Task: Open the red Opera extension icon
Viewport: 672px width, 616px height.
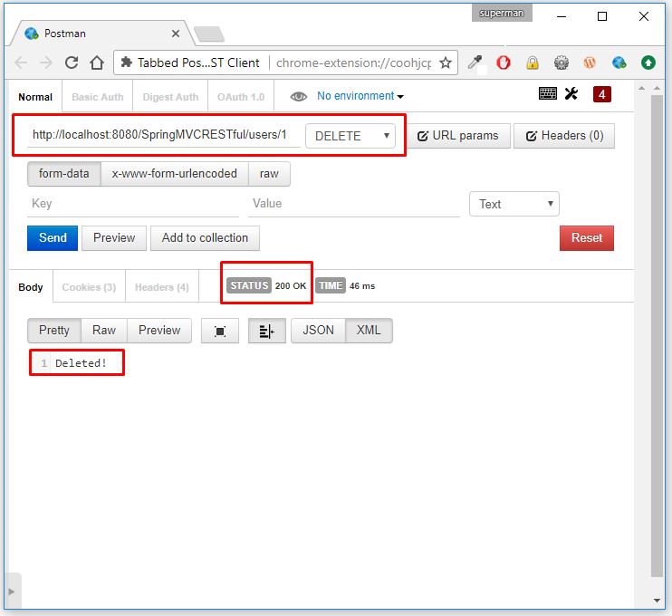Action: 504,63
